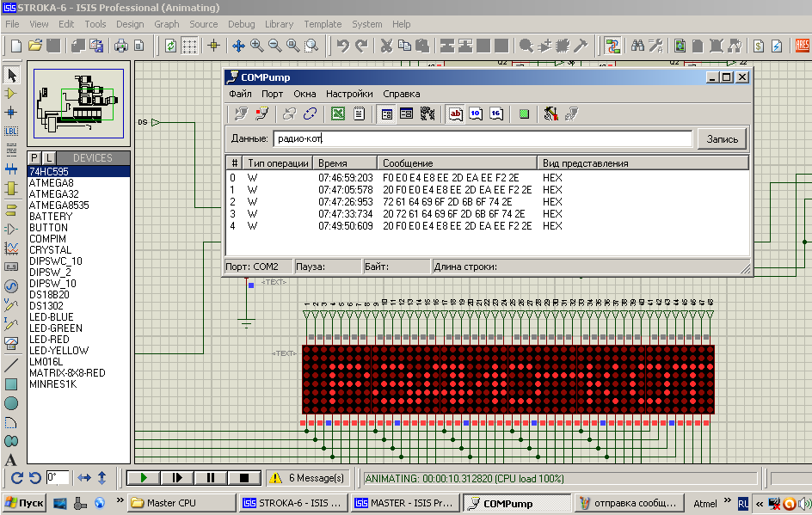
Task: Click the Zoom In magnifier icon
Action: point(257,46)
